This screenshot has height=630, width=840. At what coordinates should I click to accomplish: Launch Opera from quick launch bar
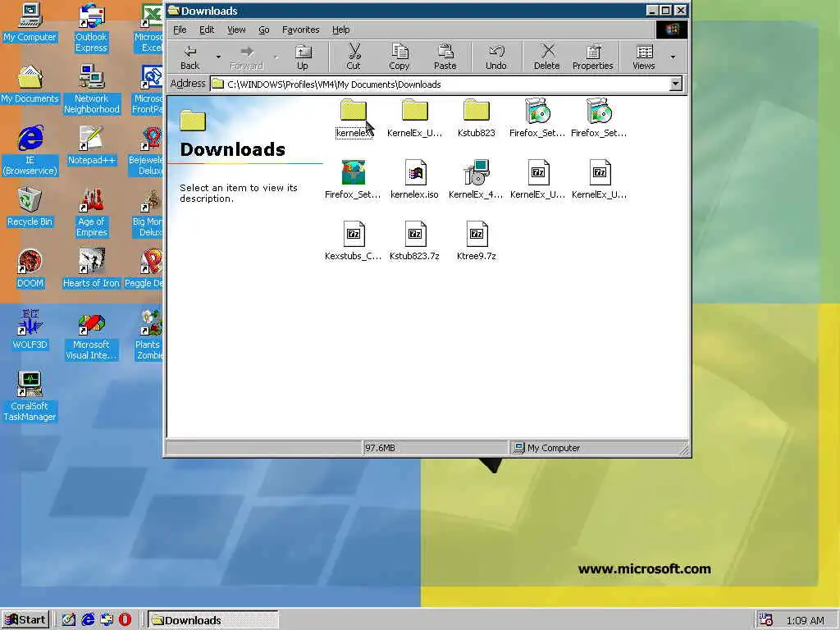pyautogui.click(x=125, y=620)
